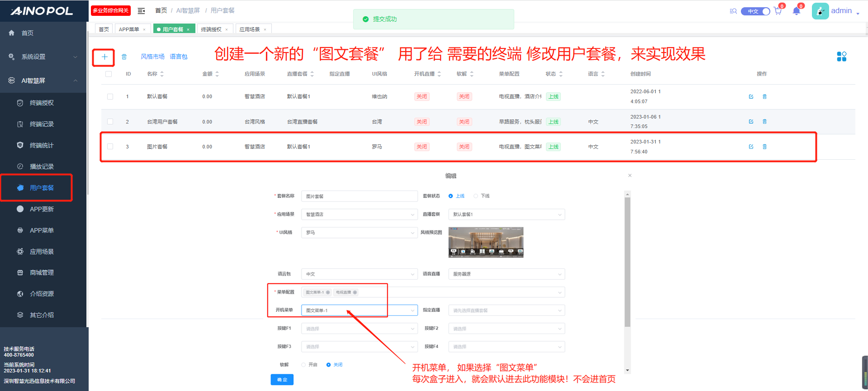Switch to the 终端授权 tab
868x391 pixels.
[211, 29]
